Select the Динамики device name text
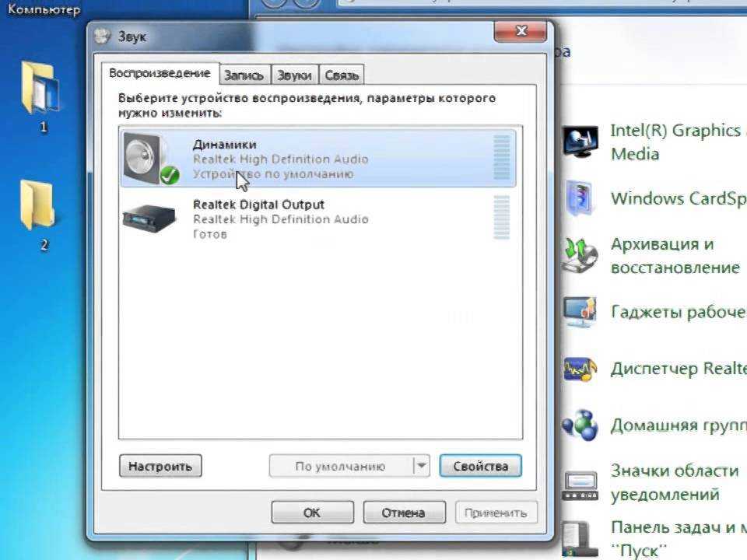 pos(224,145)
